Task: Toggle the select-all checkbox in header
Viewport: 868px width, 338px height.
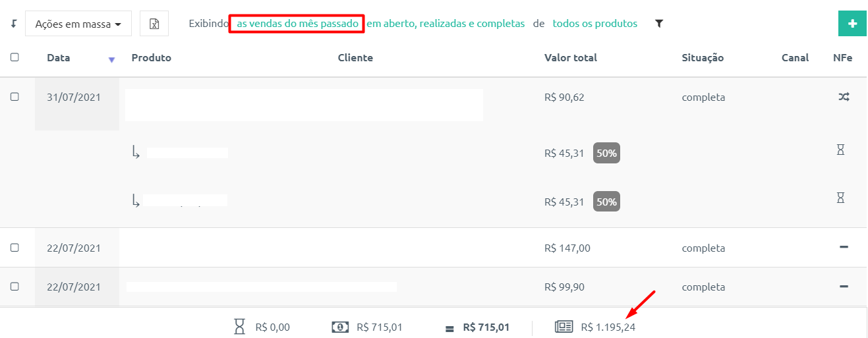Action: click(x=14, y=57)
